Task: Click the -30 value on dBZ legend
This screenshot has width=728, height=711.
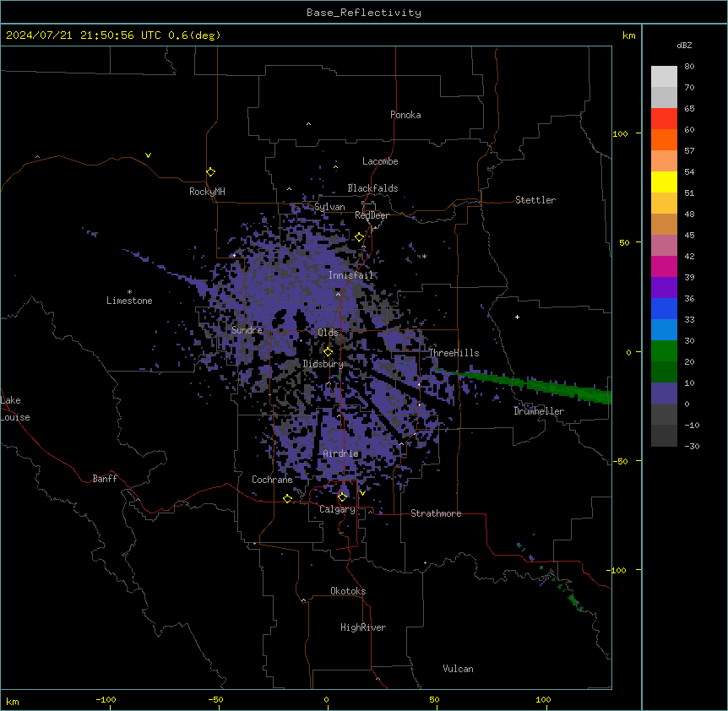Action: [692, 447]
